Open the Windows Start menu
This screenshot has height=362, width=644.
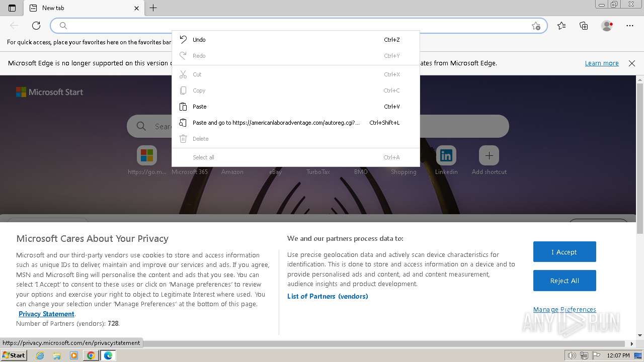tap(14, 355)
